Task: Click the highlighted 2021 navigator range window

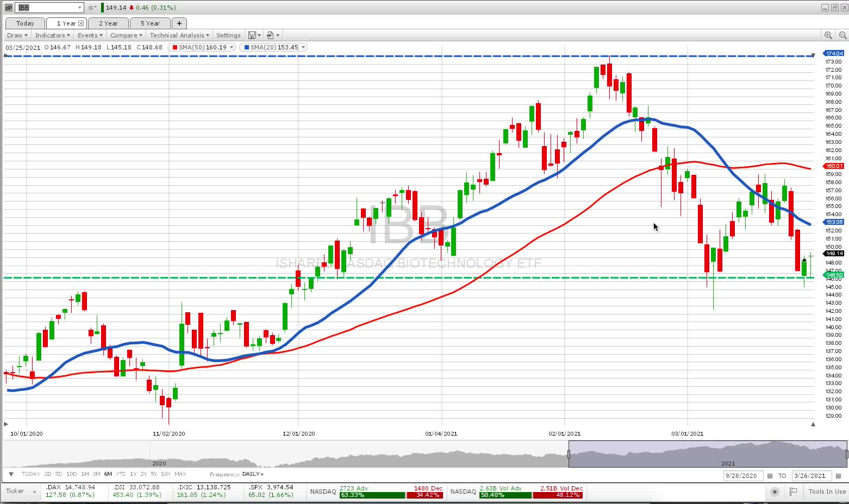Action: (x=708, y=454)
